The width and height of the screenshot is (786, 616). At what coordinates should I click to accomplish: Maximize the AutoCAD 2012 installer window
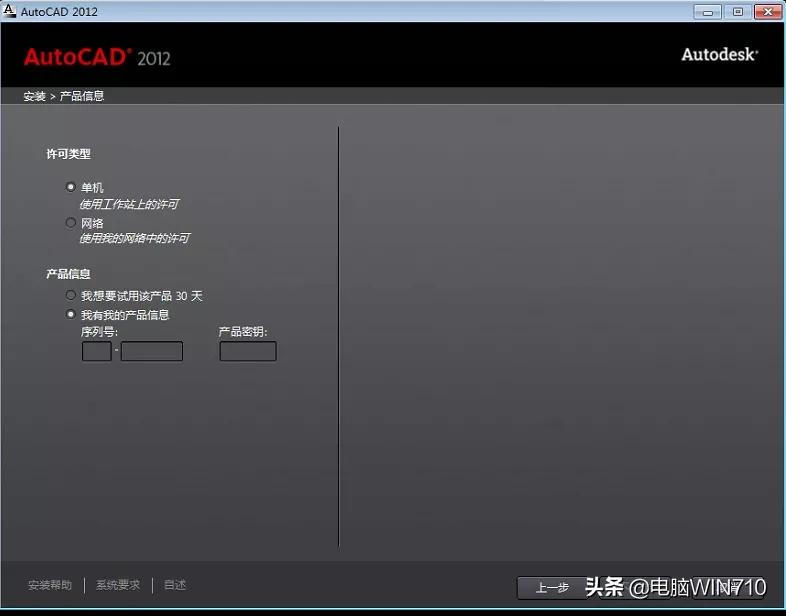[x=738, y=12]
